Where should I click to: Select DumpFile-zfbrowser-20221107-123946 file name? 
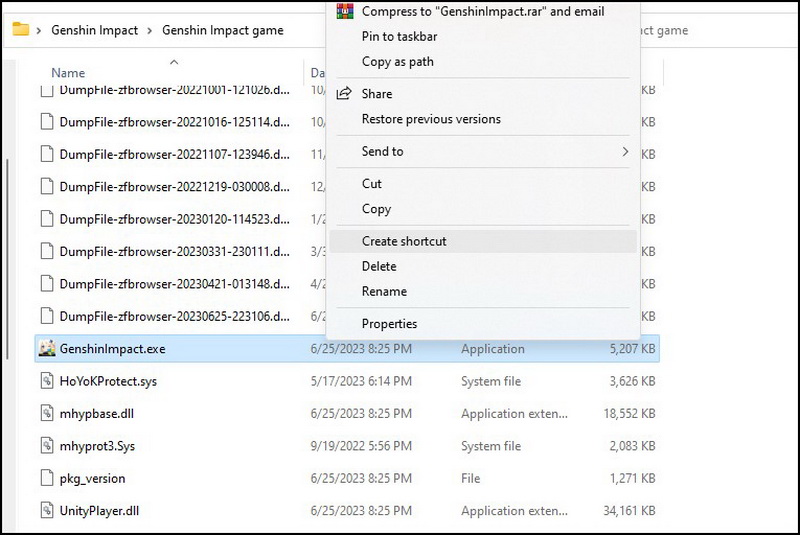coord(174,155)
